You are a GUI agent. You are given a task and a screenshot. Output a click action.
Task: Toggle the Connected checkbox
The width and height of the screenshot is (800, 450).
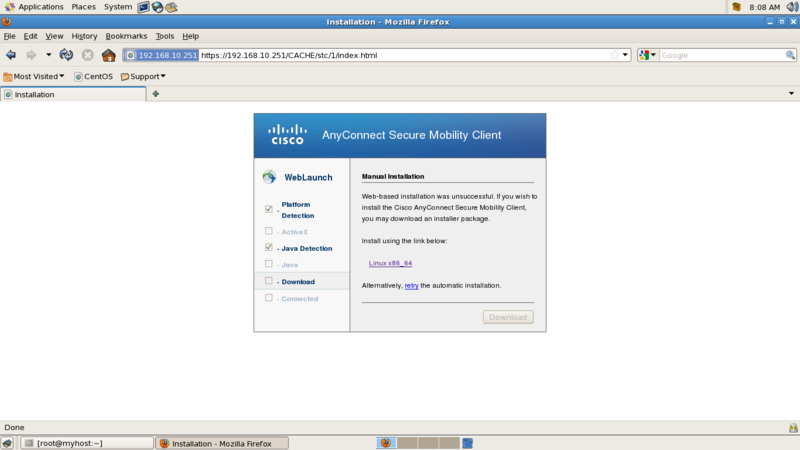(x=269, y=297)
